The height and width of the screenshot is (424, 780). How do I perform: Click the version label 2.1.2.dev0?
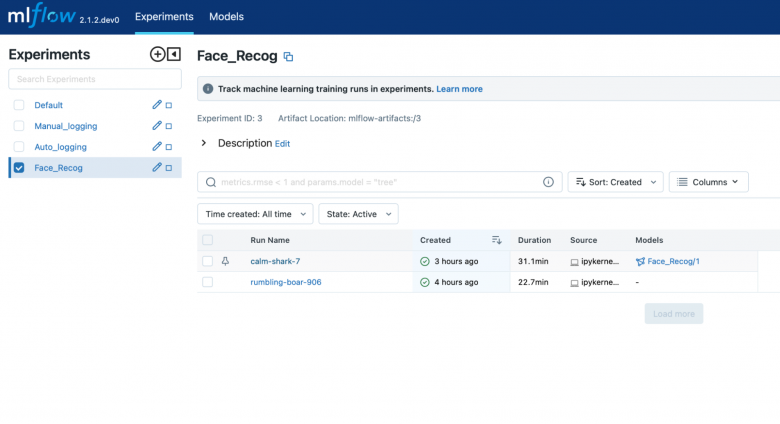tap(99, 20)
